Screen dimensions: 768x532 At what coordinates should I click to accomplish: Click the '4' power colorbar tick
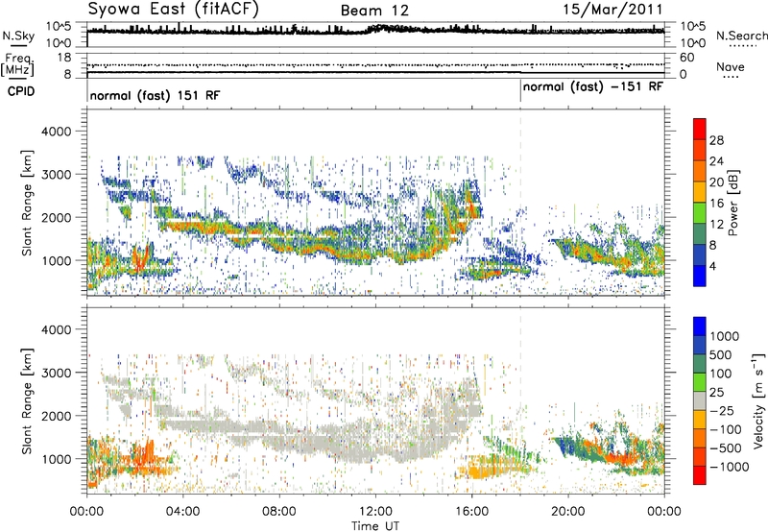pyautogui.click(x=712, y=267)
